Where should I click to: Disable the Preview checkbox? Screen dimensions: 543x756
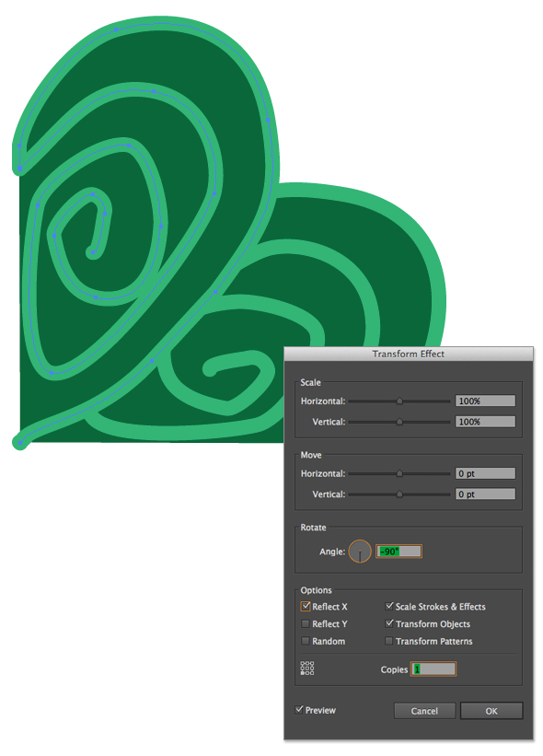(299, 709)
